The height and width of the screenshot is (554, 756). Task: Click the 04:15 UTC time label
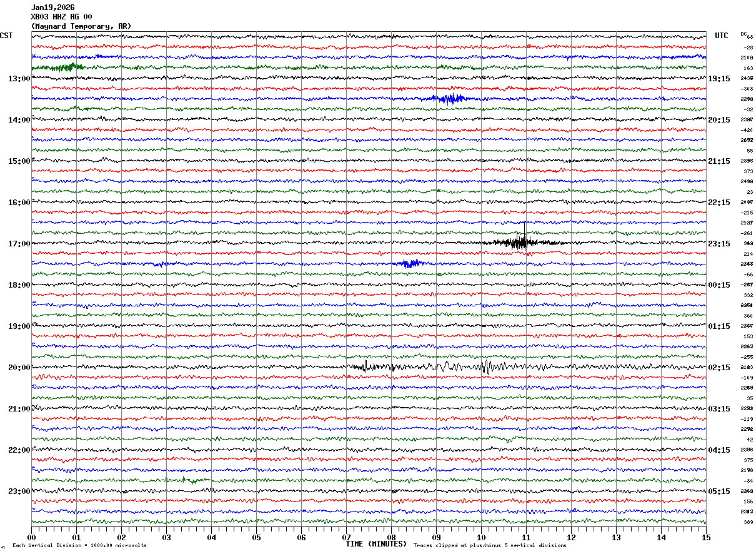coord(719,450)
